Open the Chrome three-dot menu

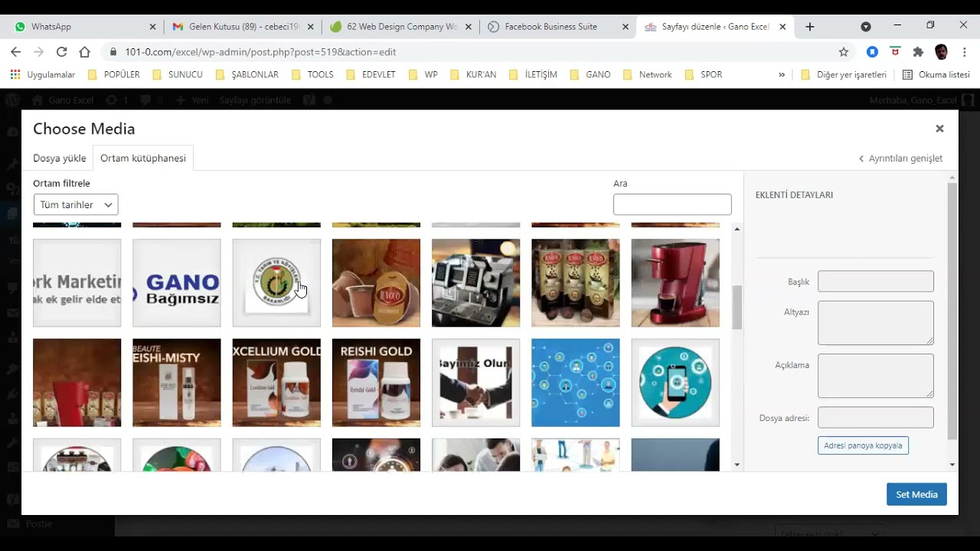965,52
